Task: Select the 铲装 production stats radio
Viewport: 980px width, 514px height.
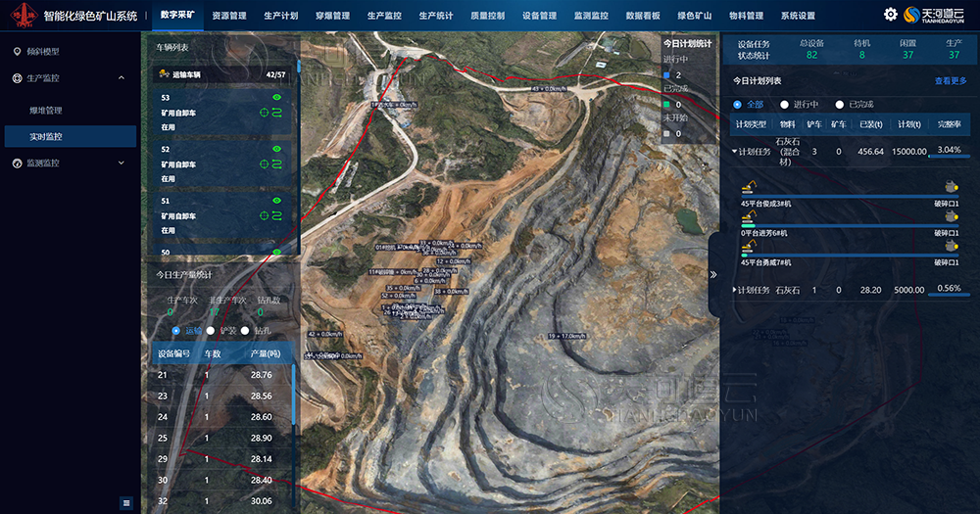Action: [x=211, y=330]
